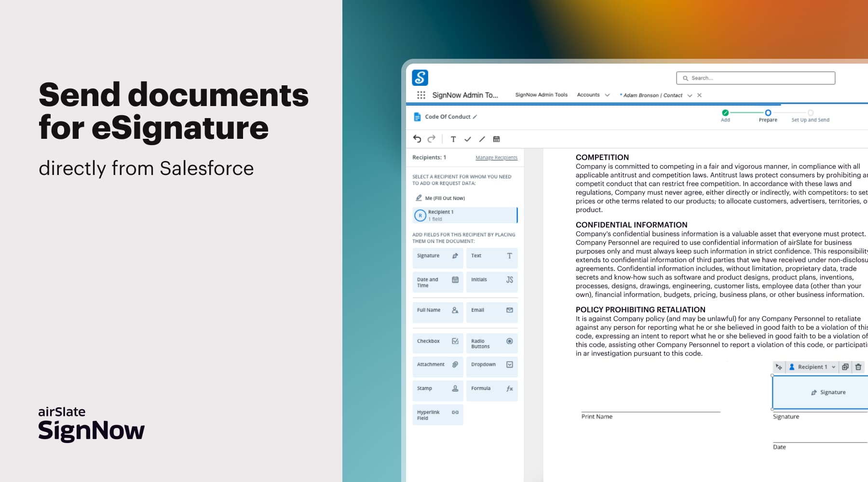Add an Email field
Image resolution: width=868 pixels, height=482 pixels.
492,312
